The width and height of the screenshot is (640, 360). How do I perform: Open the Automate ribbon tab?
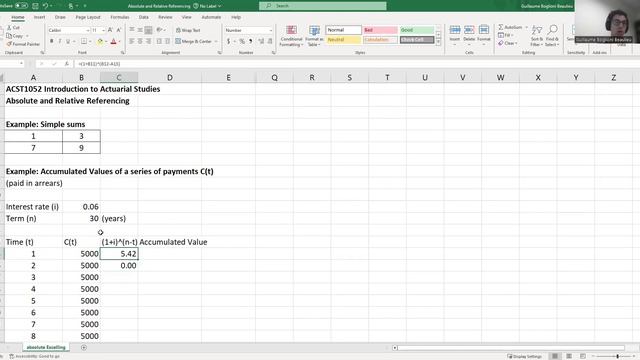[x=211, y=17]
